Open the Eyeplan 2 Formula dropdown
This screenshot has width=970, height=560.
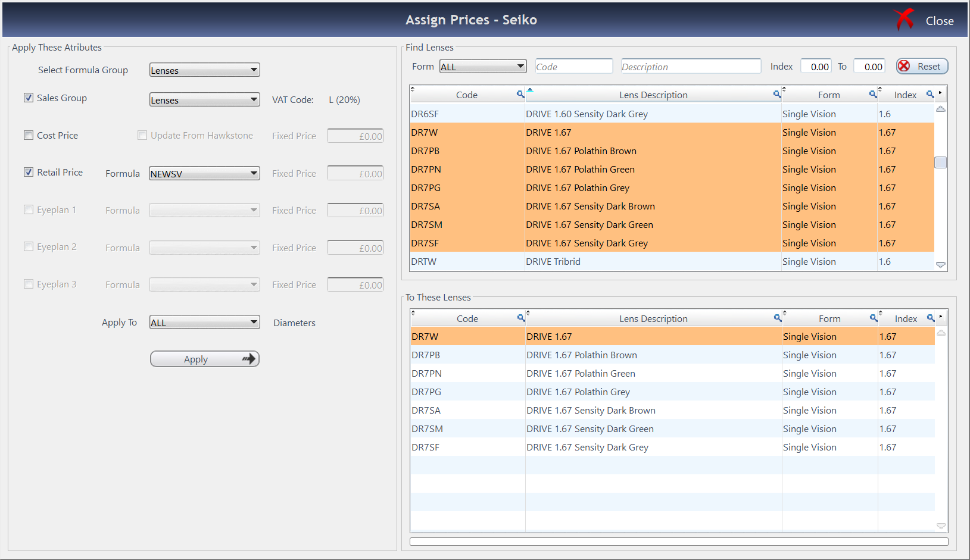pos(204,248)
